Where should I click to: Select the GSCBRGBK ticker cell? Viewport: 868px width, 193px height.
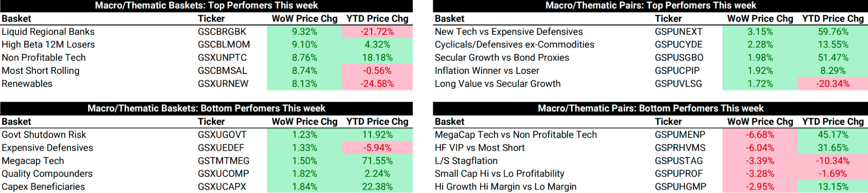pyautogui.click(x=222, y=32)
